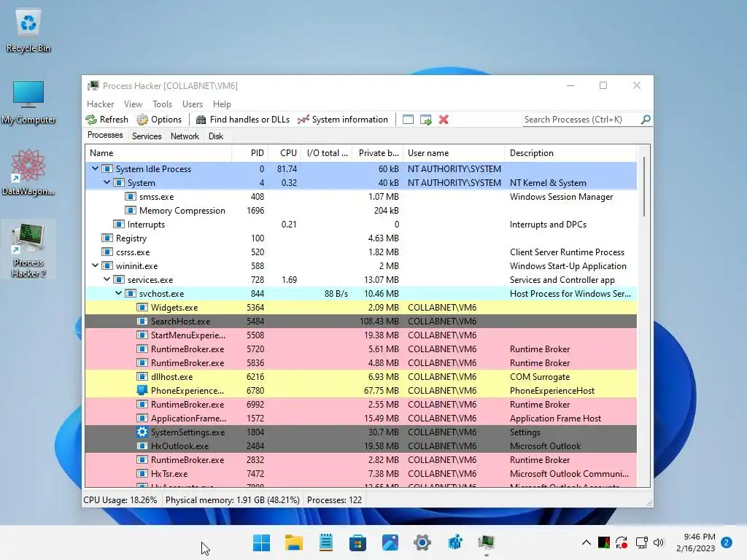The image size is (747, 560).
Task: Select the PhoneExperience process icon
Action: [142, 391]
